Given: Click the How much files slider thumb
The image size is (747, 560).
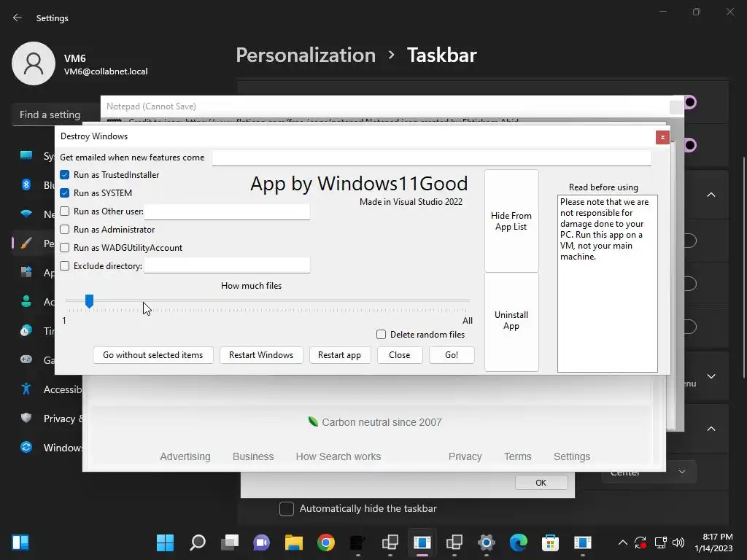Looking at the screenshot, I should pyautogui.click(x=89, y=301).
